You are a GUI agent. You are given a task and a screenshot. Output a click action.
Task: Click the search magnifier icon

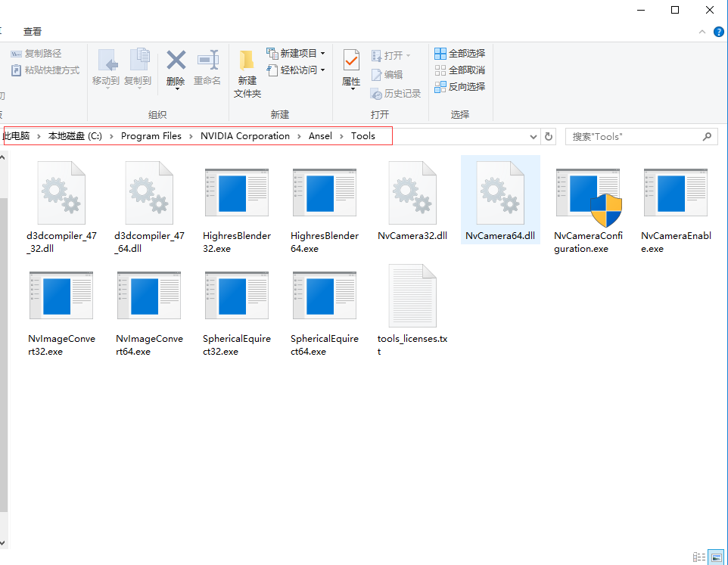(707, 136)
